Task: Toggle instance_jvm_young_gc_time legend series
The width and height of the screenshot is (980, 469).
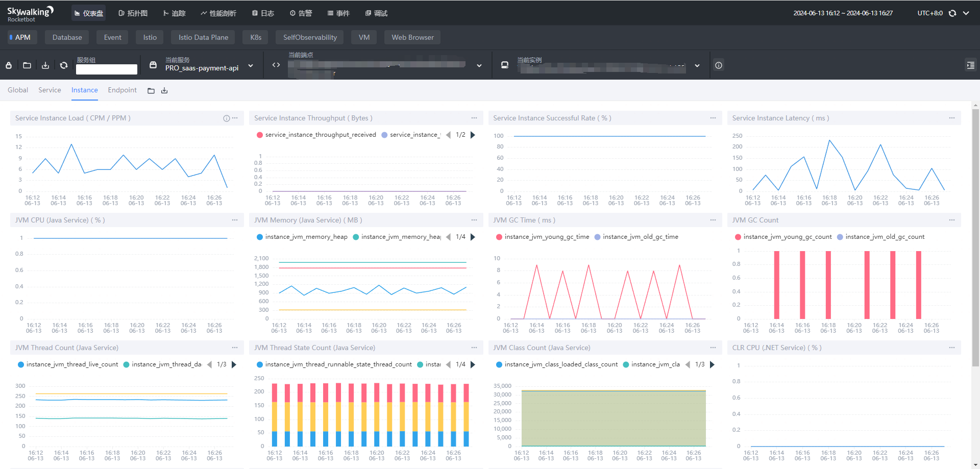Action: pos(542,237)
